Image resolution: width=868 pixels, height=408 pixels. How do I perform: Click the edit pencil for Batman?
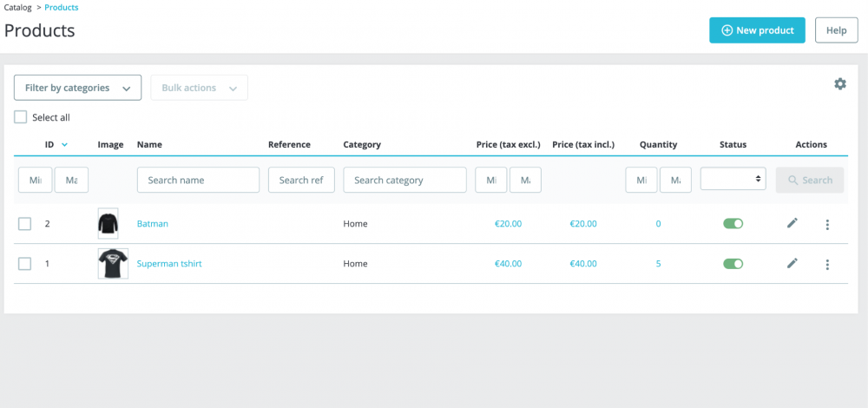792,224
